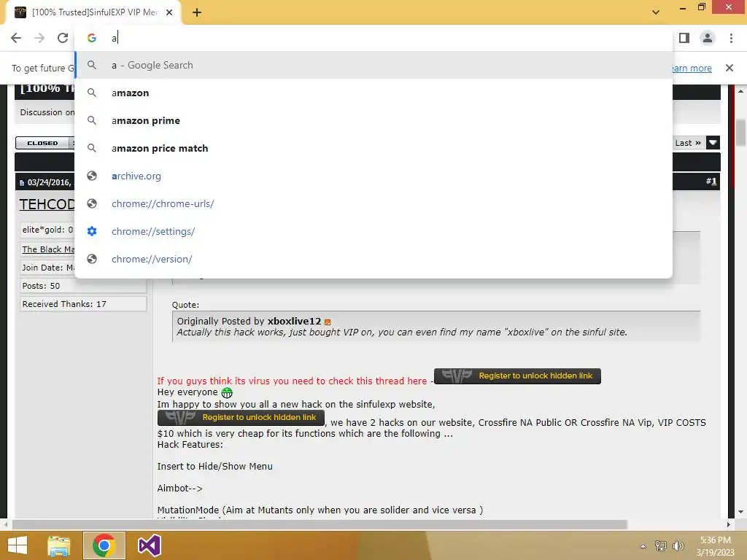Click the post date icon beside 03/24/2016

tap(21, 183)
